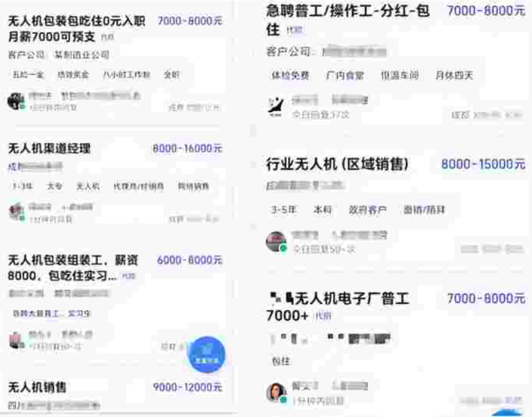Open the 无人机销售 job listing
The image size is (532, 417).
pyautogui.click(x=37, y=387)
